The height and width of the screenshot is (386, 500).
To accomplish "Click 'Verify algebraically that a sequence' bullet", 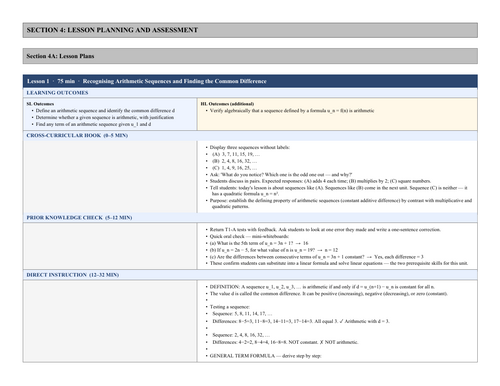I will click(x=292, y=110).
